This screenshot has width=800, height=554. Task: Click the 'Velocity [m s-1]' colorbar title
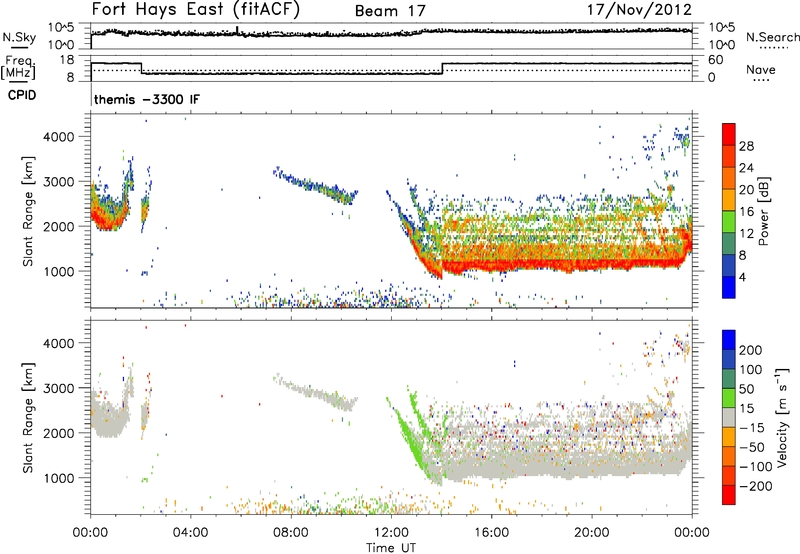782,417
